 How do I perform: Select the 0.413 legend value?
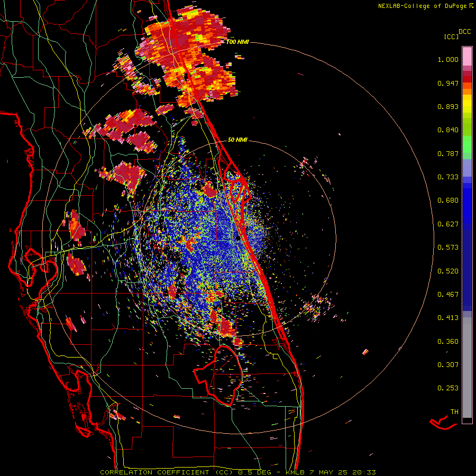(448, 318)
